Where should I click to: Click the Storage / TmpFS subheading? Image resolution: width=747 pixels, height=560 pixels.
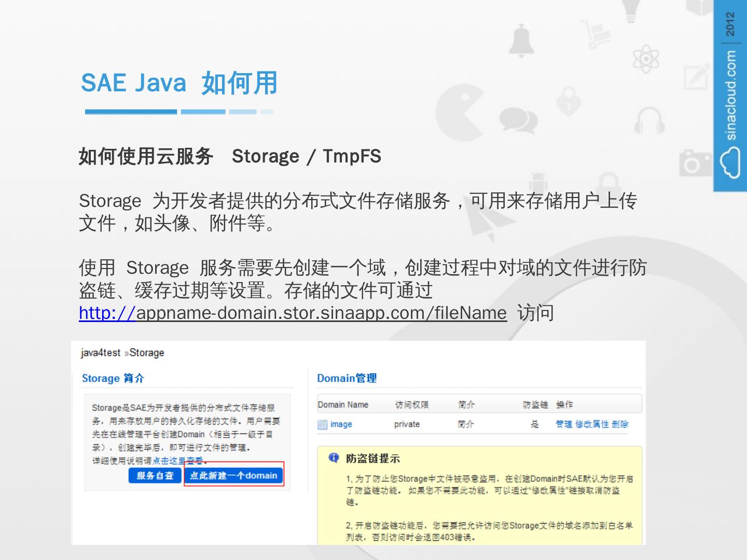click(x=307, y=156)
